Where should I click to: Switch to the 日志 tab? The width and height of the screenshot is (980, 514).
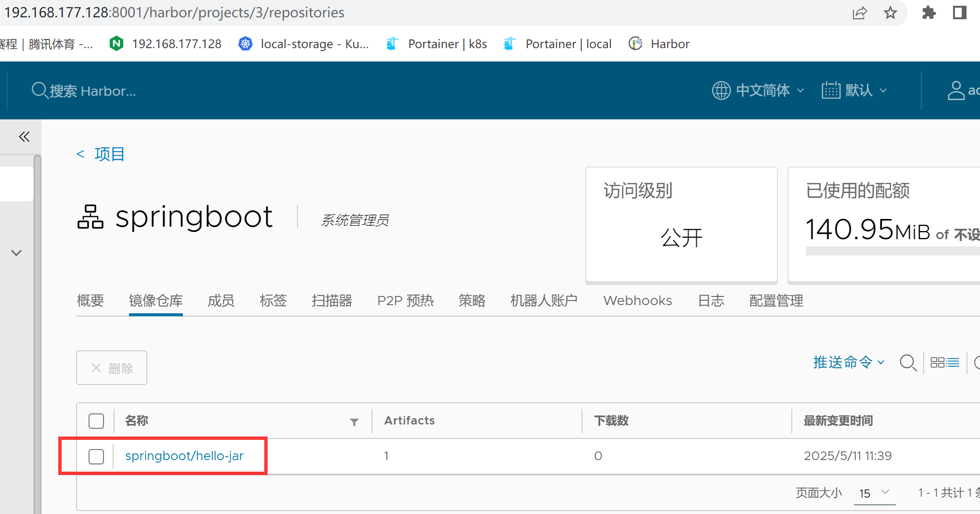711,301
